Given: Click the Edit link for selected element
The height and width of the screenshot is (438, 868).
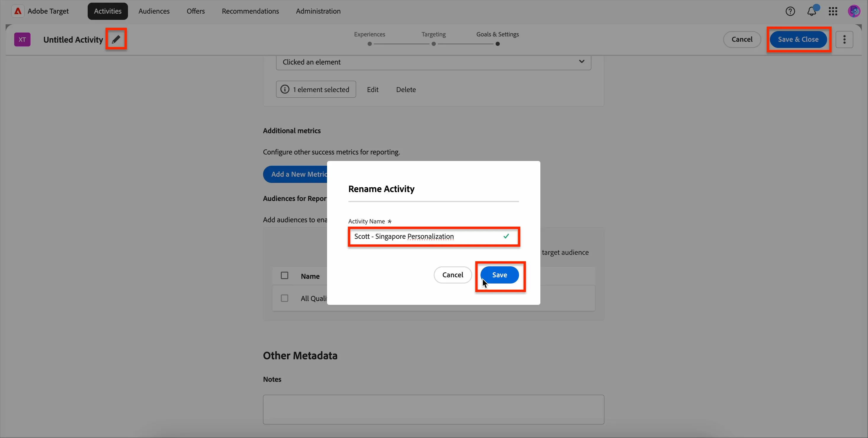Looking at the screenshot, I should pos(373,90).
